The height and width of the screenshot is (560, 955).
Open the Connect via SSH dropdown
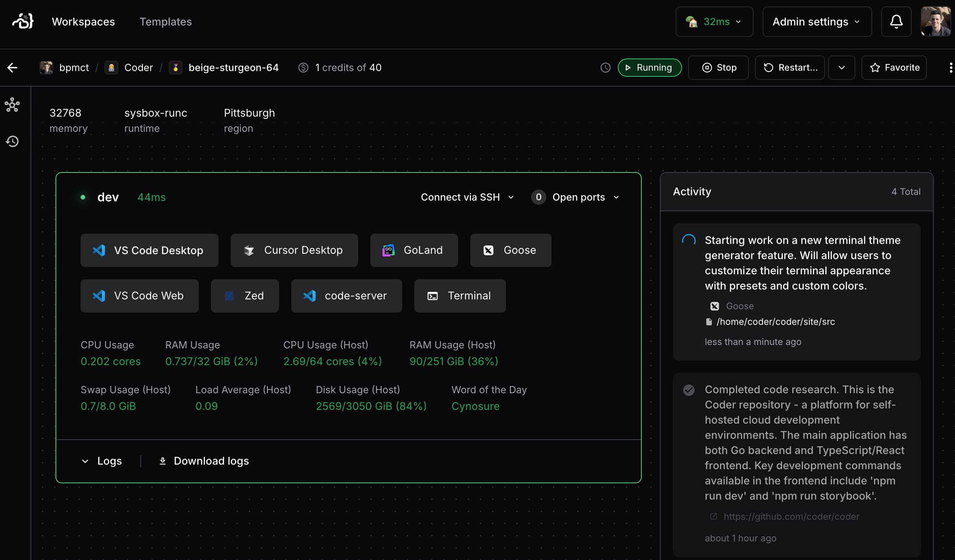pyautogui.click(x=467, y=197)
